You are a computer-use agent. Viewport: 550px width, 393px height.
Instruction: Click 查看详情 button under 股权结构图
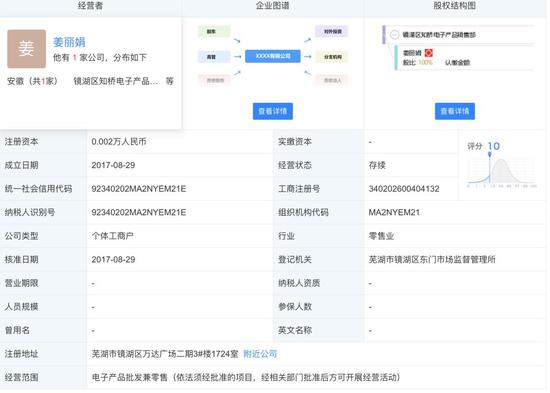(455, 111)
